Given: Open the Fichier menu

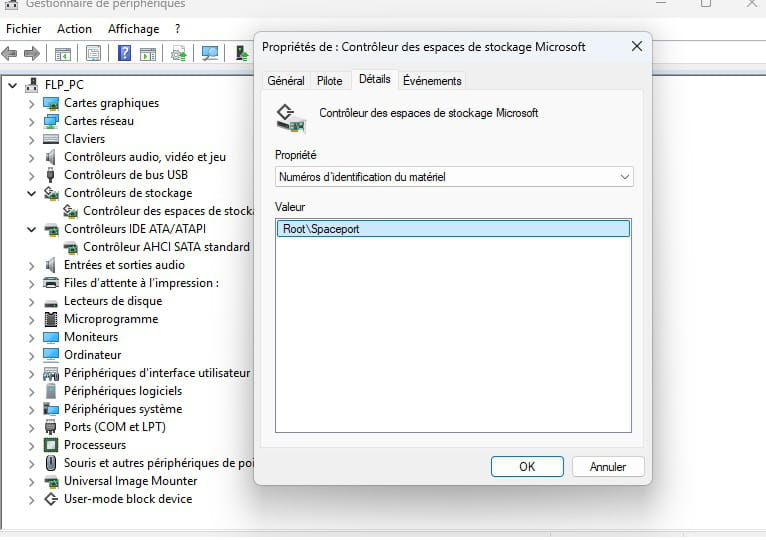Looking at the screenshot, I should [23, 29].
